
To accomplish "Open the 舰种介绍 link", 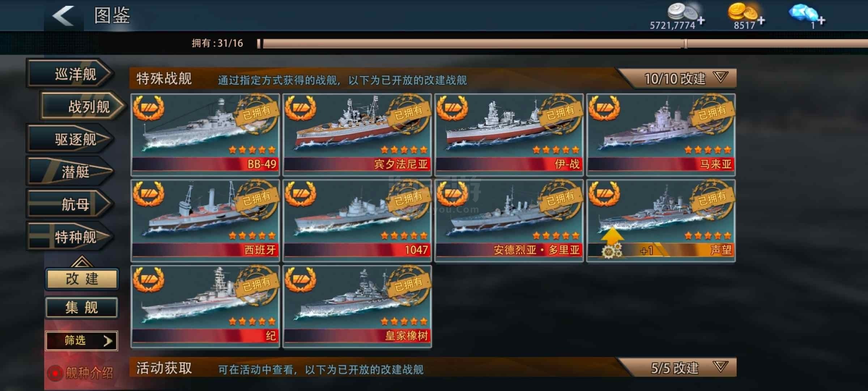I will click(89, 373).
